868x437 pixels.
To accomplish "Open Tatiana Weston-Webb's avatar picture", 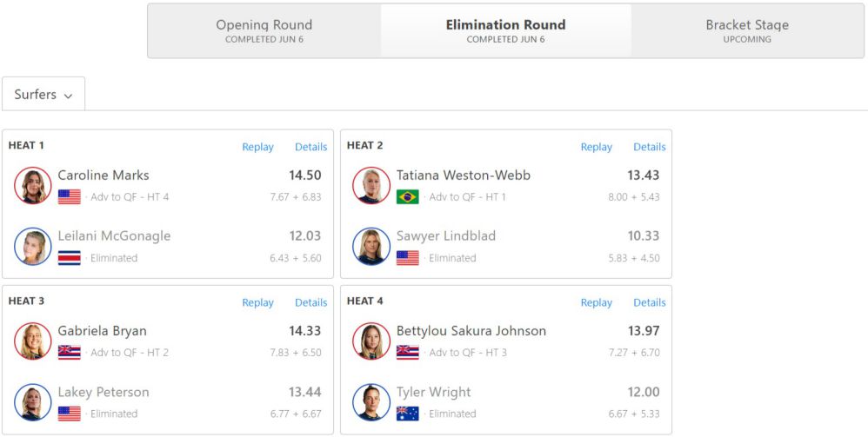I will coord(371,186).
